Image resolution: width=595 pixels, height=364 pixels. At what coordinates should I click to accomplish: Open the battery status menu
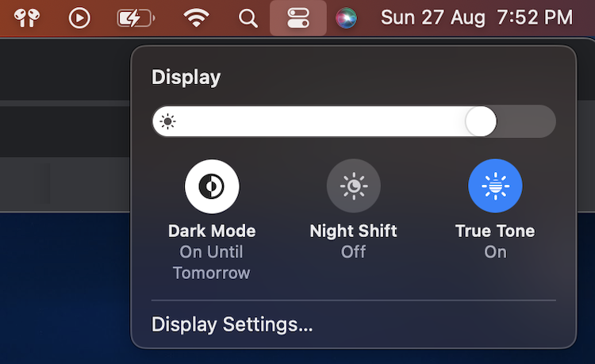[x=136, y=17]
